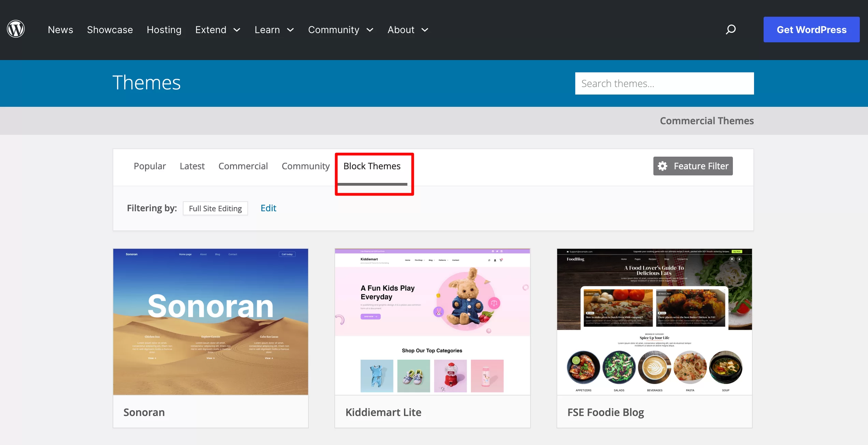Screen dimensions: 868x445
Task: Select the Block Themes tab
Action: click(x=372, y=166)
